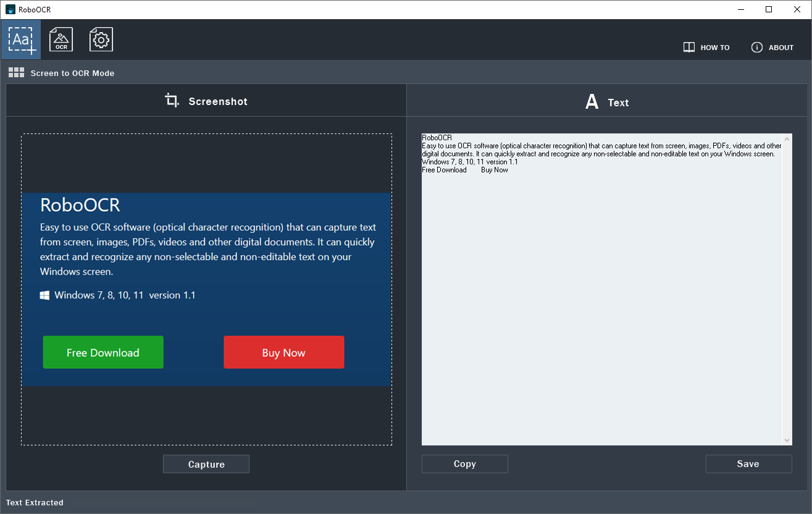This screenshot has width=812, height=514.
Task: Click the text area scrollbar down arrow
Action: click(787, 440)
